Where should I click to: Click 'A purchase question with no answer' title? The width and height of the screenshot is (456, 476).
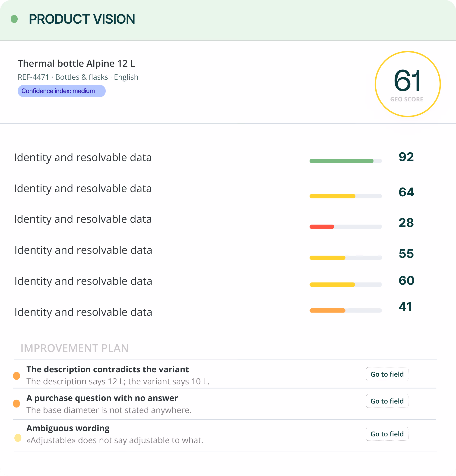pos(102,398)
